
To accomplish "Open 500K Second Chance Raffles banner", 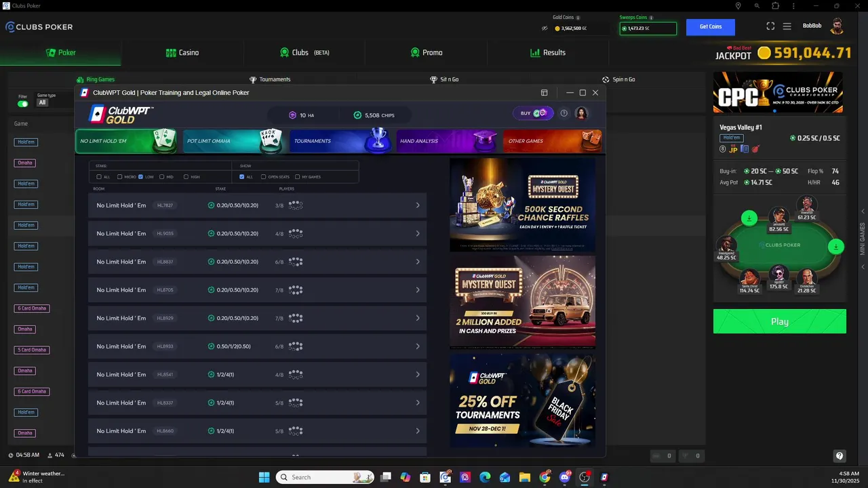I will tap(523, 205).
